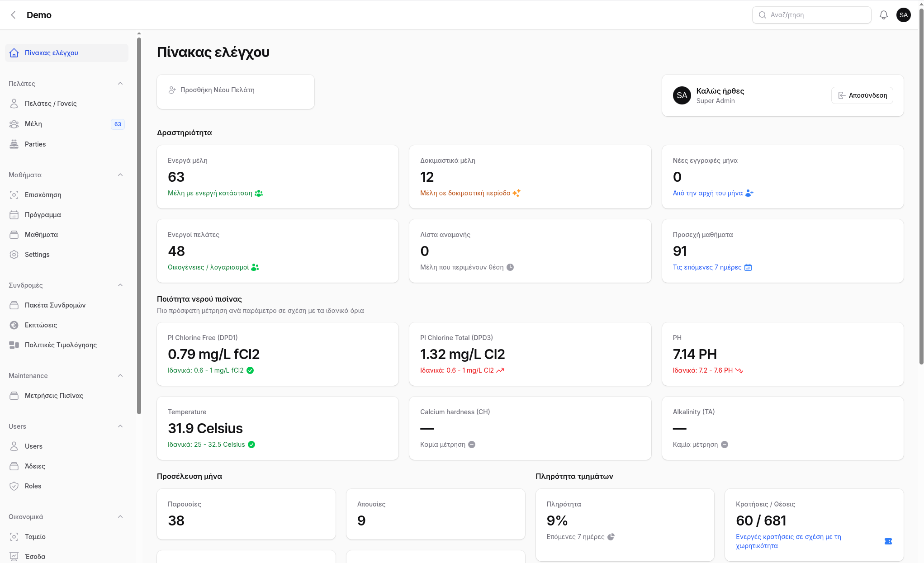Image resolution: width=924 pixels, height=563 pixels.
Task: Click the add-user icon in Προσθήκη Νέου Πελάτη
Action: tap(172, 90)
